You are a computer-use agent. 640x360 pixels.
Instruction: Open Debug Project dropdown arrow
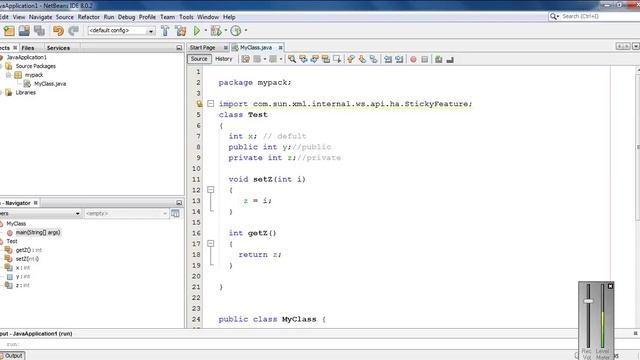(225, 30)
